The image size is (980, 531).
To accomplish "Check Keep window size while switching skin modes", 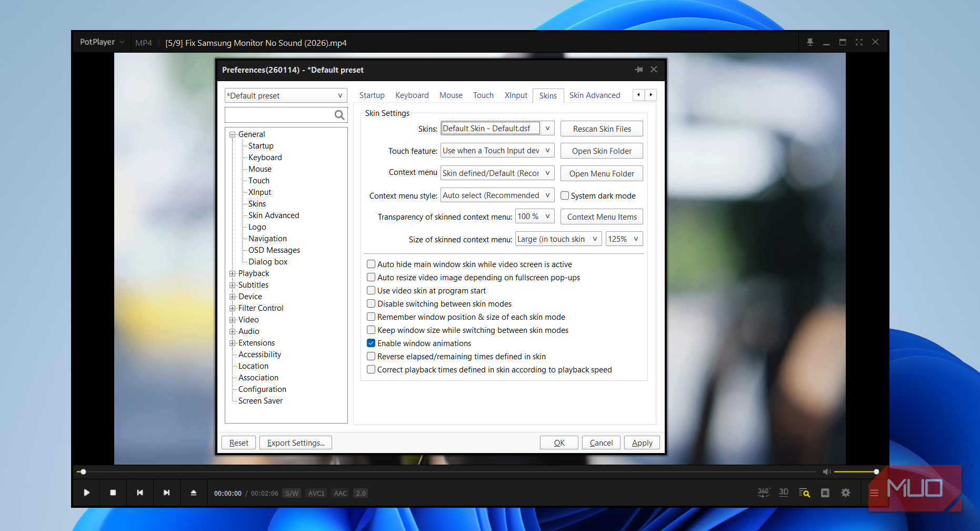I will [371, 330].
